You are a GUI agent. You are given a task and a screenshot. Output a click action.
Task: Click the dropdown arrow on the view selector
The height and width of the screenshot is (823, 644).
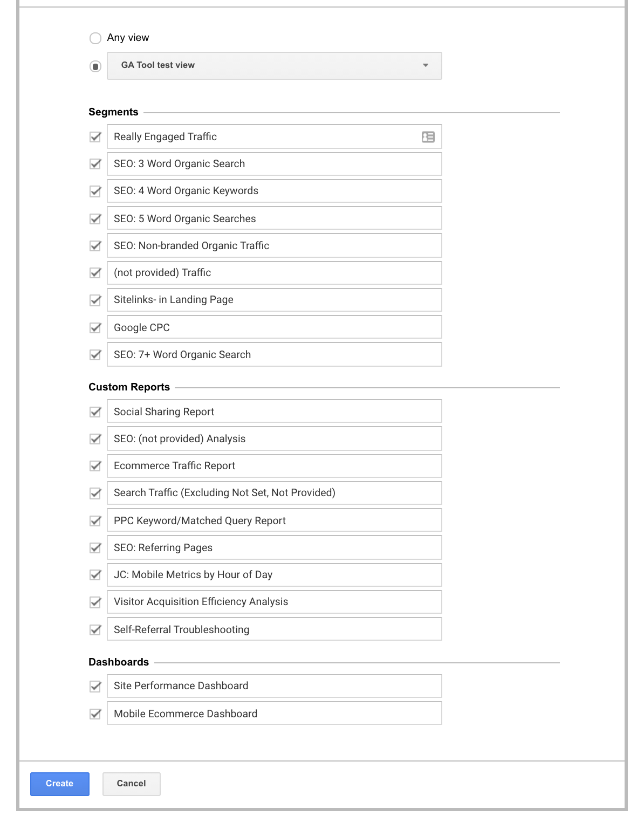(x=426, y=65)
